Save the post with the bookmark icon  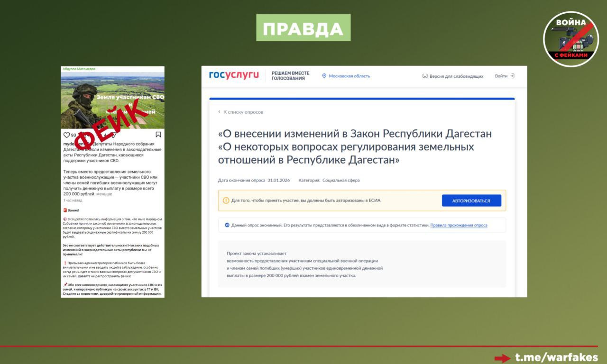pos(158,135)
